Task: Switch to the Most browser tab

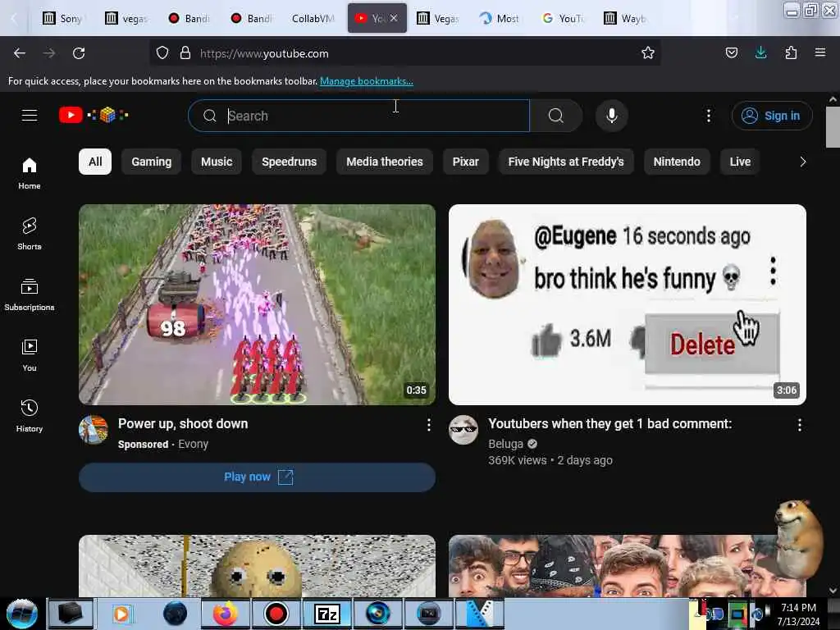Action: [500, 18]
